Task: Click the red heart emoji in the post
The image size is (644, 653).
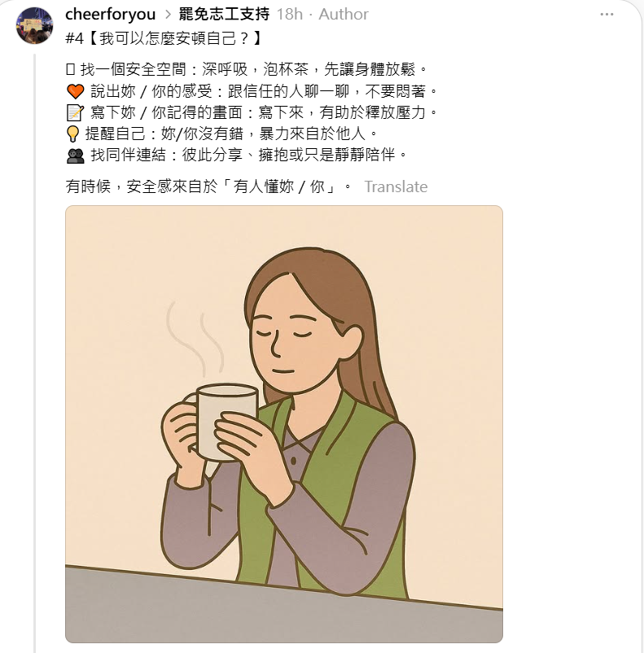Action: click(76, 91)
